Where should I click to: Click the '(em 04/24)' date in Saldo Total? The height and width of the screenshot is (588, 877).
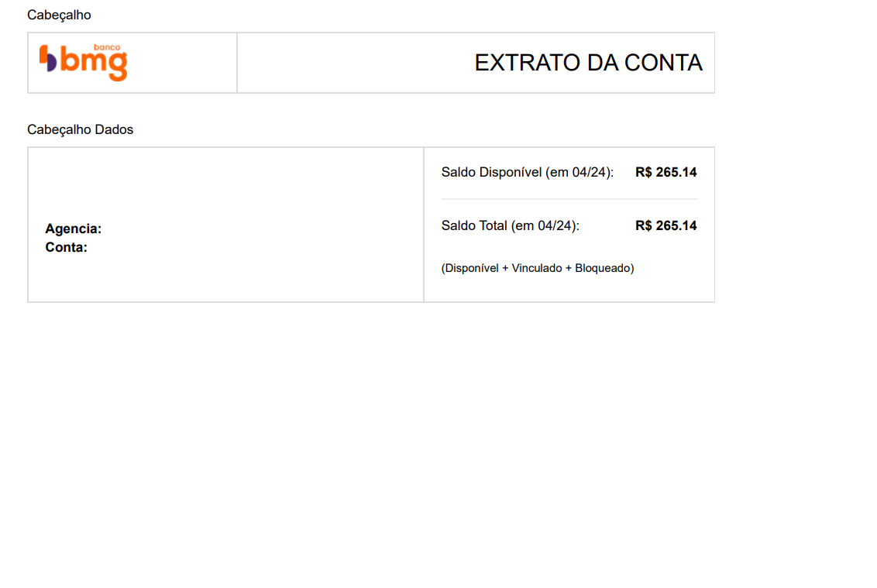[x=545, y=226]
